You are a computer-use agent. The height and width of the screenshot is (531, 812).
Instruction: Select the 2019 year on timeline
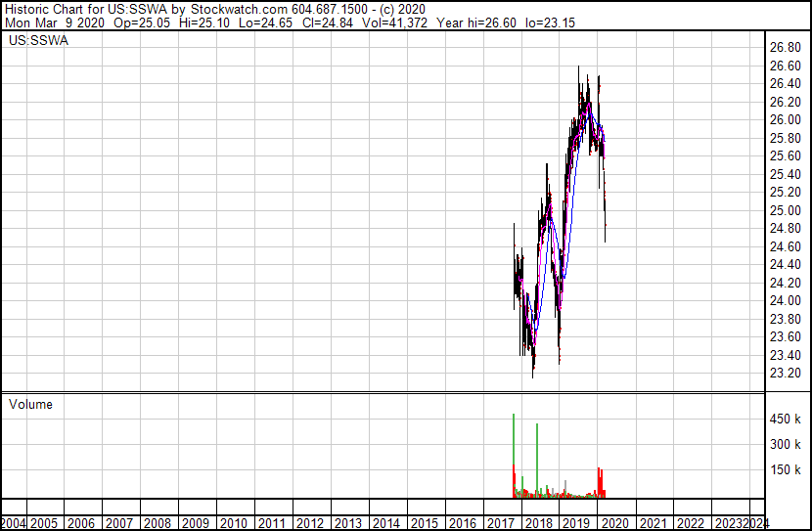pos(576,523)
